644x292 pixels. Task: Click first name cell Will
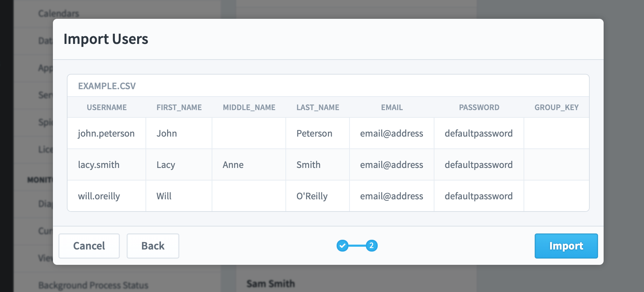[x=179, y=196]
